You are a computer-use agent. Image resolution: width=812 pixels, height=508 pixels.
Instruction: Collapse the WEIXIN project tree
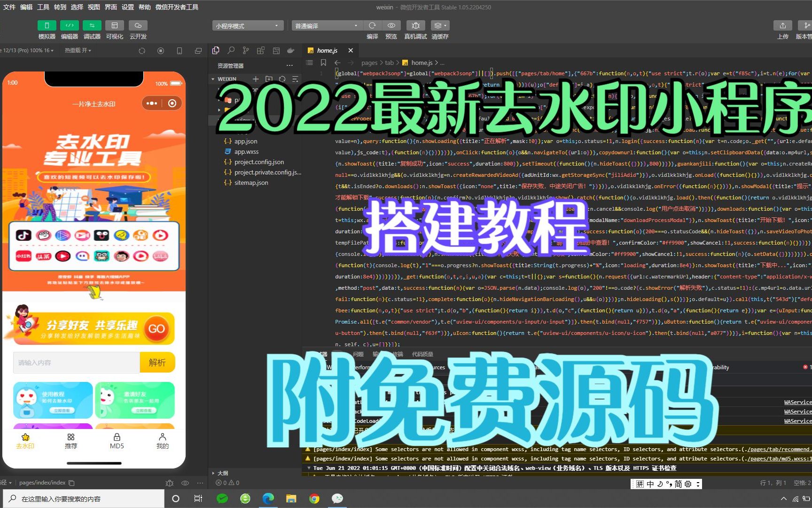pos(213,79)
